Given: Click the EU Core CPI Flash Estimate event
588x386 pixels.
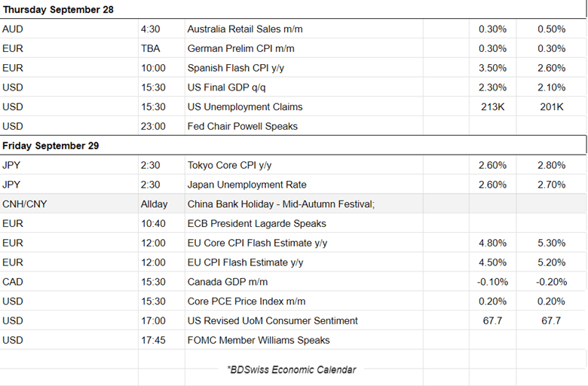Looking at the screenshot, I should (x=257, y=243).
